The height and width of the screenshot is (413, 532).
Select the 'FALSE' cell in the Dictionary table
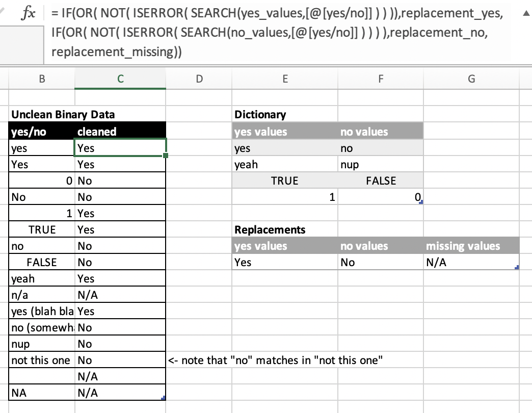(x=380, y=181)
